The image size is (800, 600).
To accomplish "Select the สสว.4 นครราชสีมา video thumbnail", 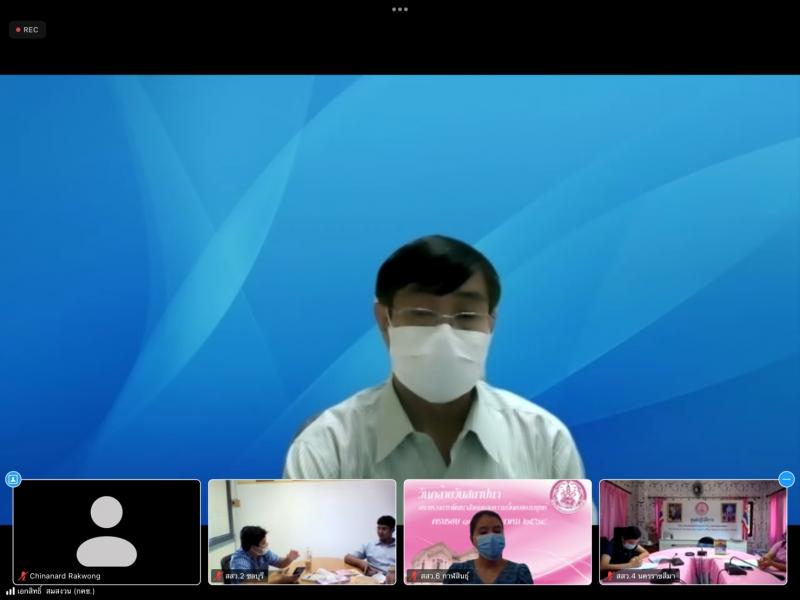I will (x=693, y=532).
